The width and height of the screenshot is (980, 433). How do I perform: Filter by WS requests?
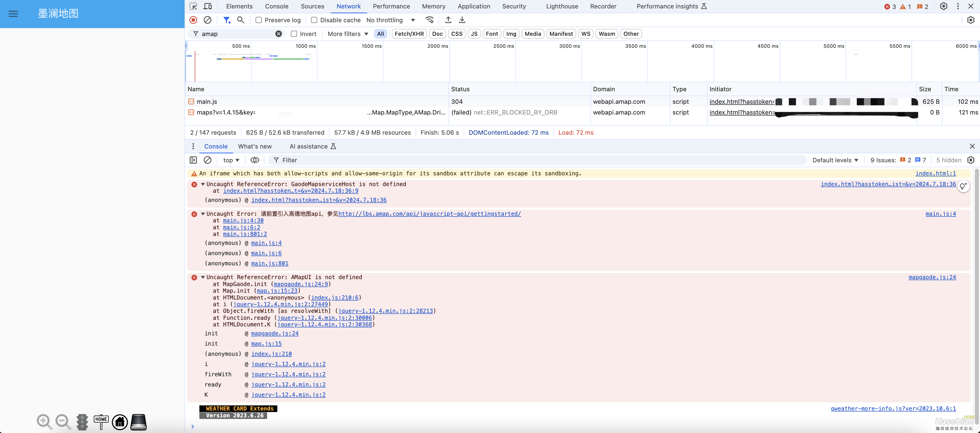coord(586,34)
